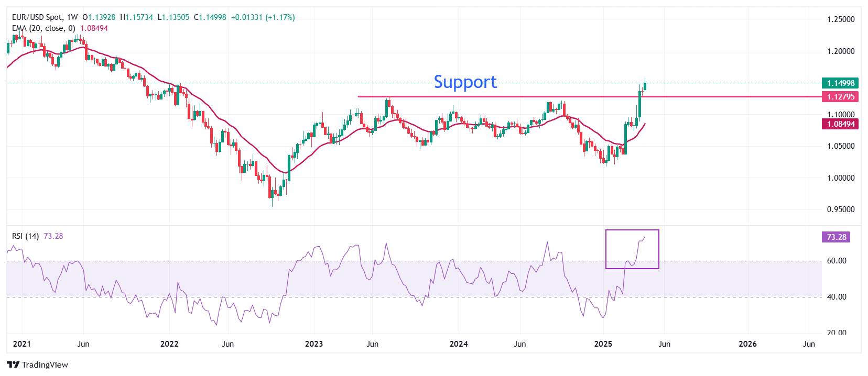Click the TradingView logo icon
This screenshot has width=868, height=376.
tap(13, 364)
